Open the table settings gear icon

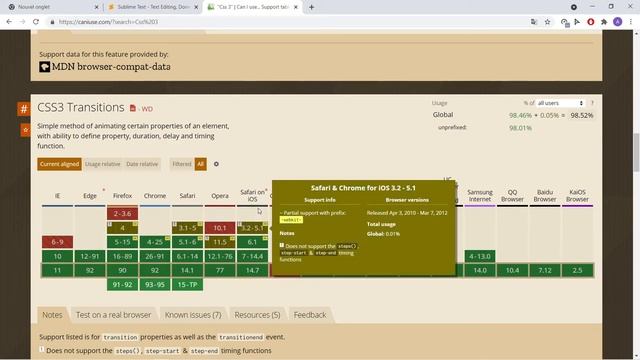216,164
